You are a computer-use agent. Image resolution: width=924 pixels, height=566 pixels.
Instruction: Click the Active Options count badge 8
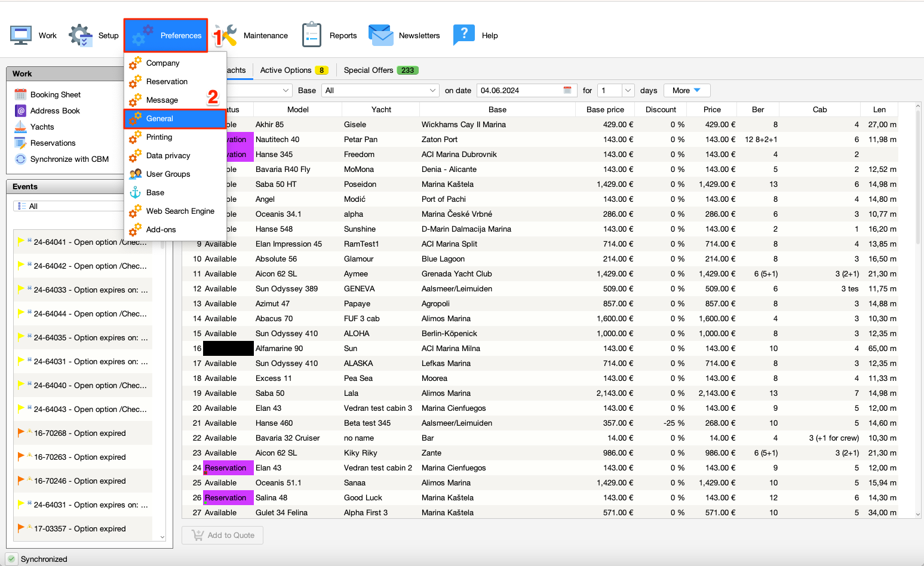coord(321,70)
